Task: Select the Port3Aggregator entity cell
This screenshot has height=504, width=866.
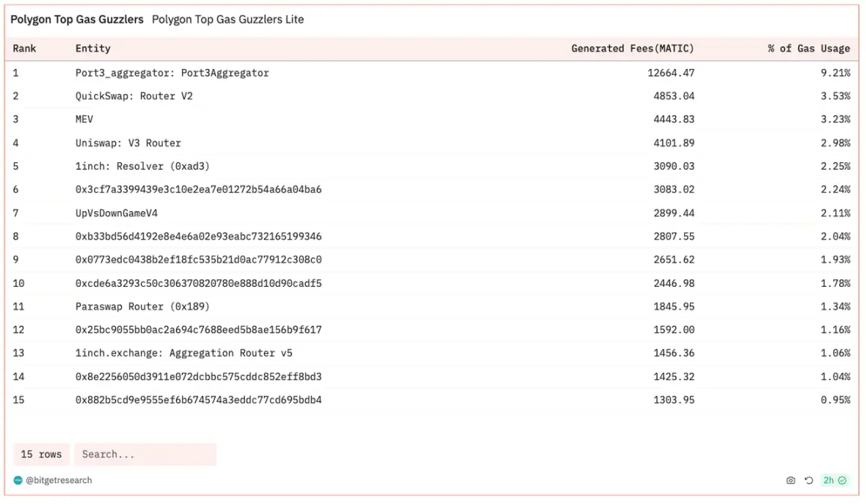Action: [x=172, y=73]
